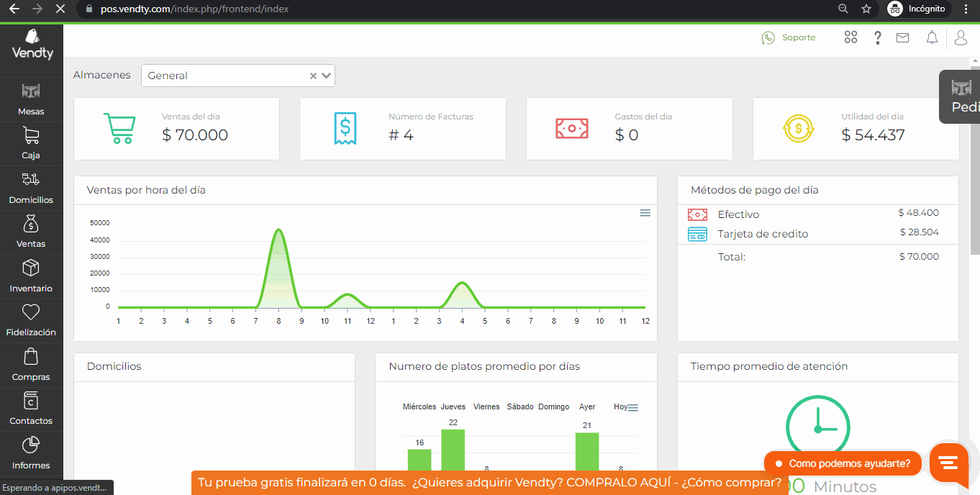Click the help question mark icon
The height and width of the screenshot is (495, 980).
tap(878, 38)
